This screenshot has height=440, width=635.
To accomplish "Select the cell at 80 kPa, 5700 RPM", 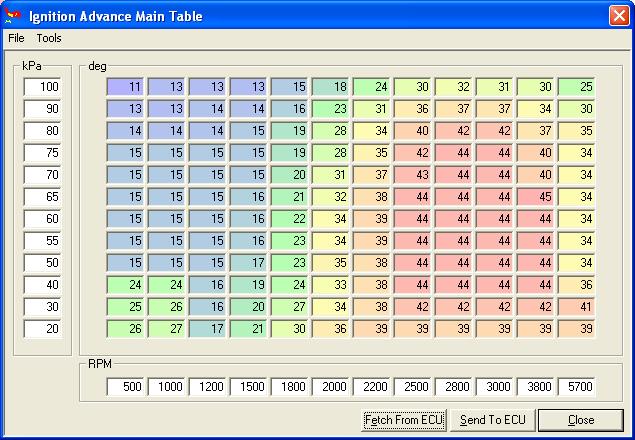I will 577,131.
